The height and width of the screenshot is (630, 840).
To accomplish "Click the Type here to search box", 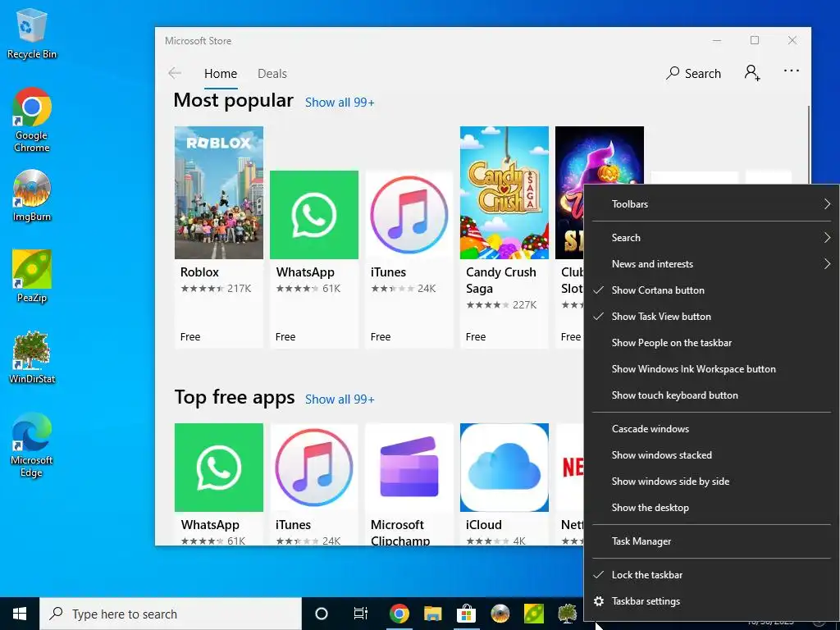I will (x=171, y=614).
